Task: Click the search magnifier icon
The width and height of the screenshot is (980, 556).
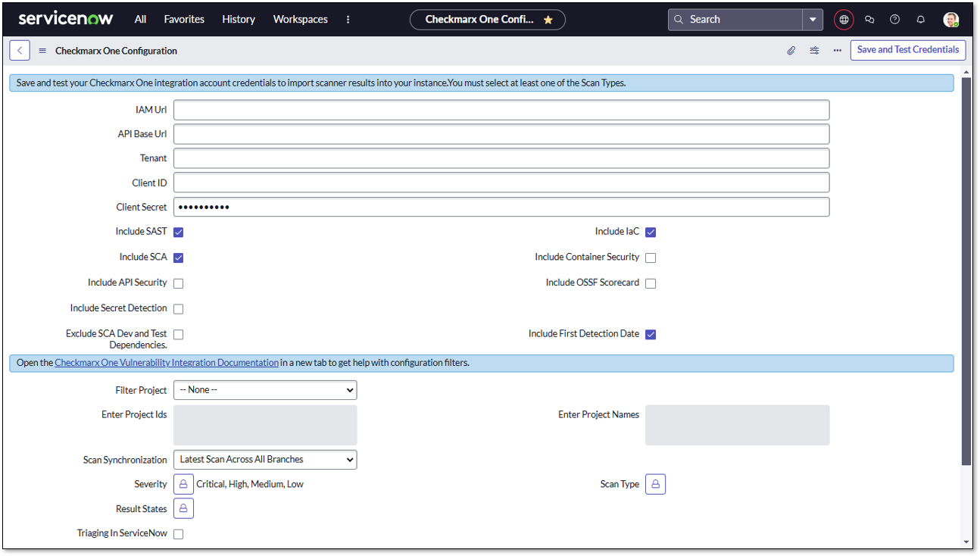Action: [679, 20]
